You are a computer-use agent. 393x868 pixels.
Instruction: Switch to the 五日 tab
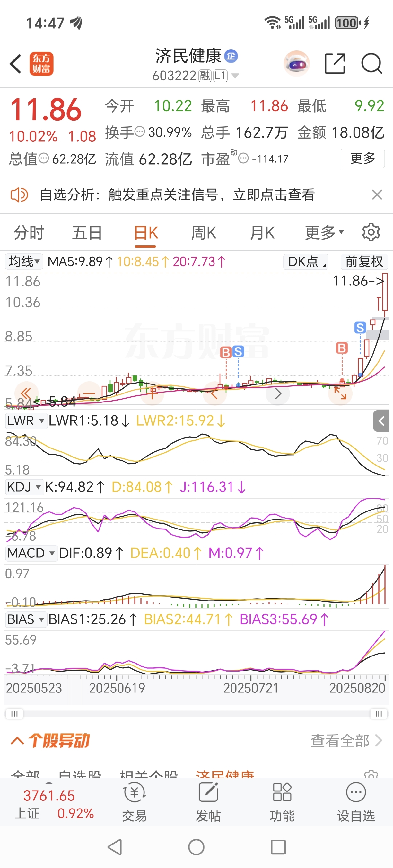pyautogui.click(x=87, y=233)
